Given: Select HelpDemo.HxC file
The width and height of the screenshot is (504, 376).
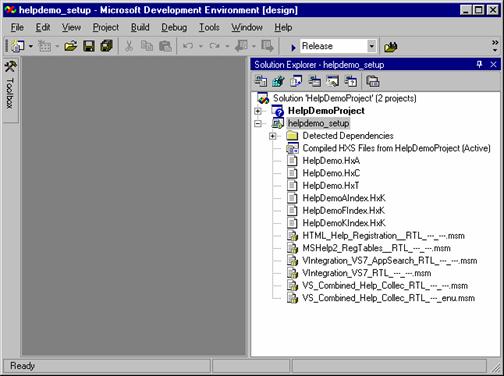Looking at the screenshot, I should click(331, 173).
